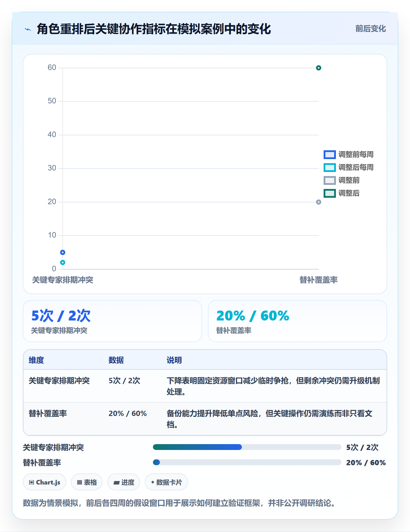
Task: Click the large 20% / 60% stat card value
Action: point(253,316)
